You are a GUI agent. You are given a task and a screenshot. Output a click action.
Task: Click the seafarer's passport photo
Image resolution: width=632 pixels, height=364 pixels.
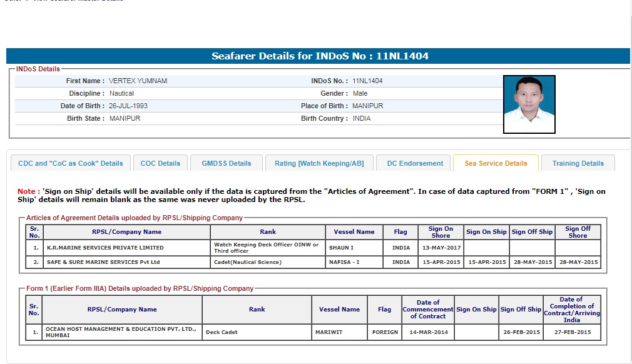click(529, 104)
